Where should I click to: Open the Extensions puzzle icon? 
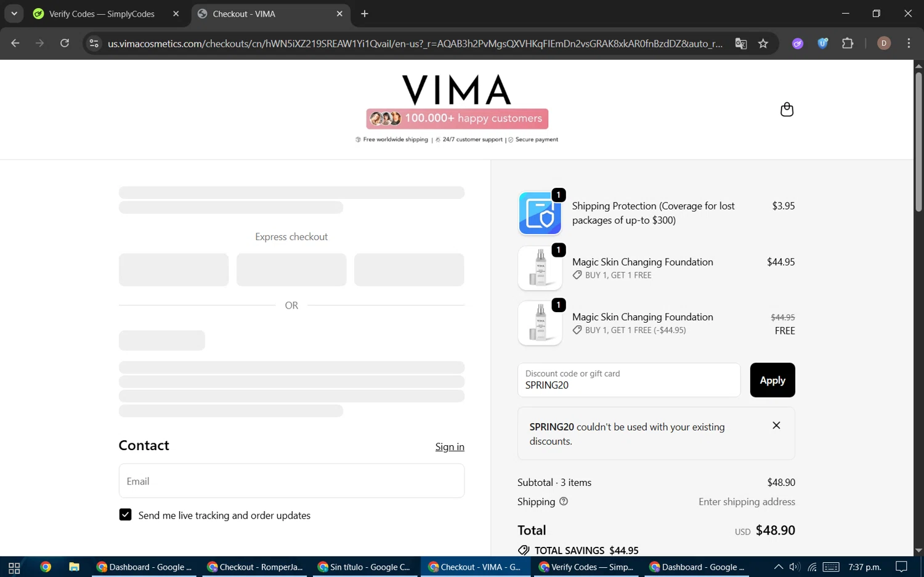click(848, 43)
